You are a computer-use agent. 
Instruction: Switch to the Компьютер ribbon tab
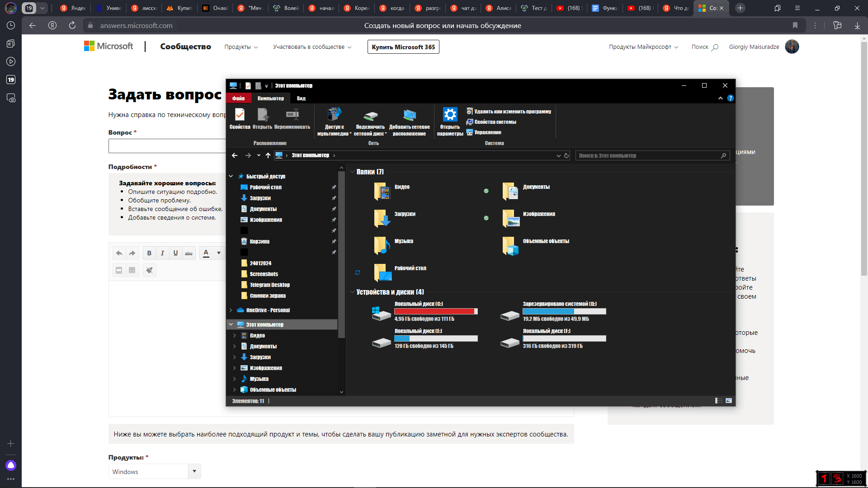pyautogui.click(x=270, y=98)
